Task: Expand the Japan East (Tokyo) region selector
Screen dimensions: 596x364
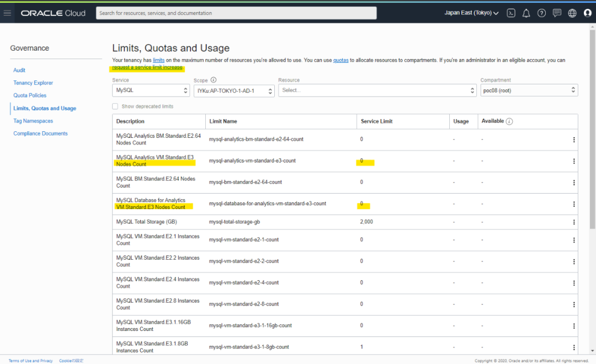Action: [x=471, y=13]
